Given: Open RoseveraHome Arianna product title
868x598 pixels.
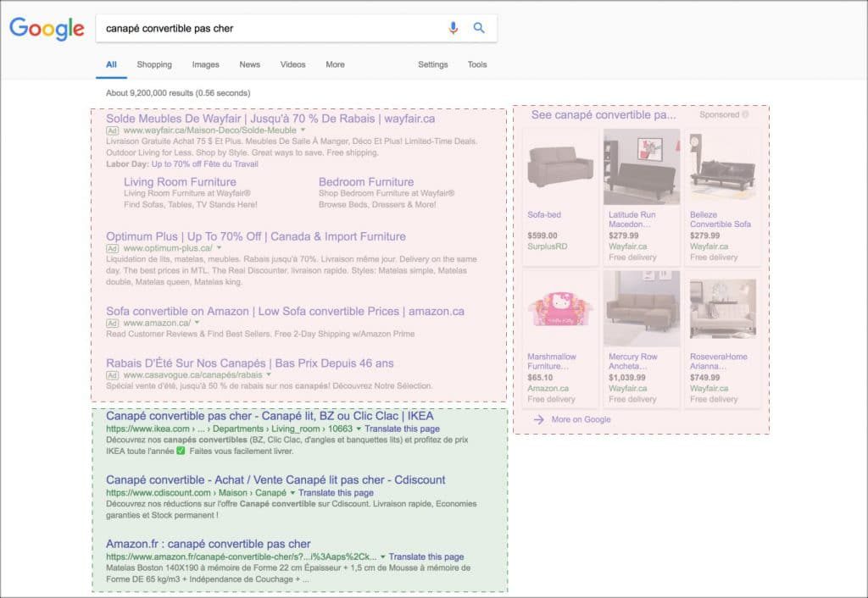Looking at the screenshot, I should click(x=719, y=361).
